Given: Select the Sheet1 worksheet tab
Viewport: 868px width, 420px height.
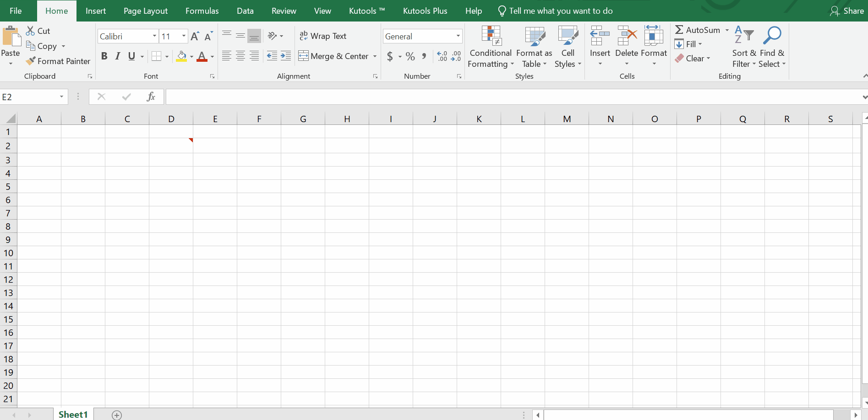Looking at the screenshot, I should pos(73,415).
